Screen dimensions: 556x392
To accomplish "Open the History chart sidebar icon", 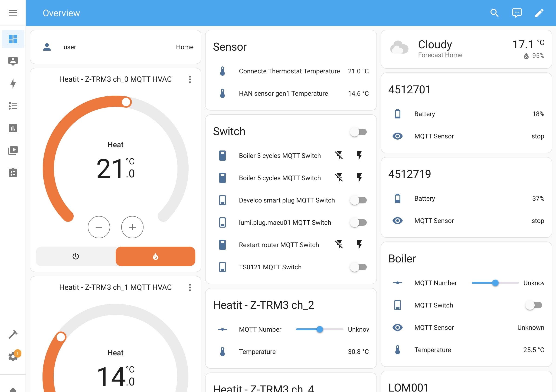I will coord(13,128).
